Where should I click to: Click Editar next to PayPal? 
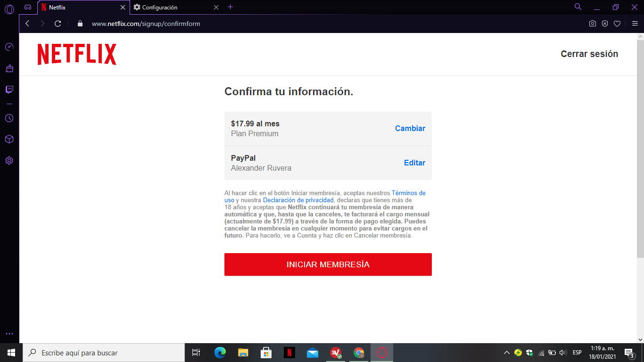click(415, 163)
